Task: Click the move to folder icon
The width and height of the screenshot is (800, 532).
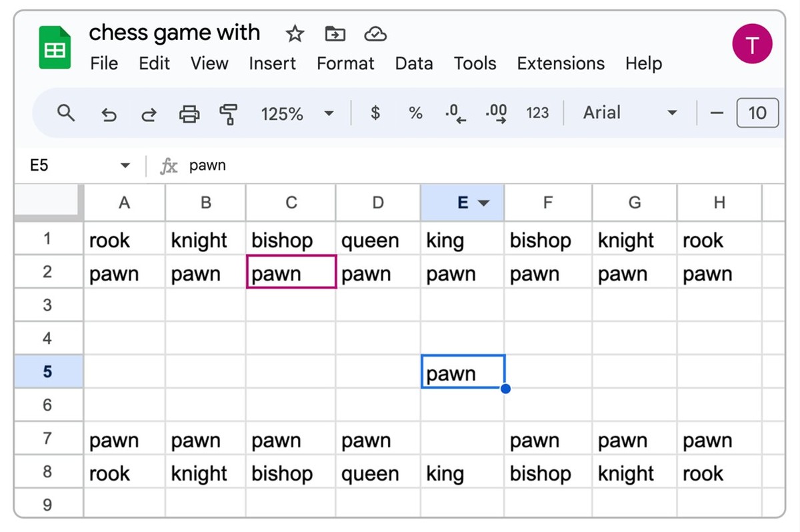Action: pyautogui.click(x=335, y=33)
